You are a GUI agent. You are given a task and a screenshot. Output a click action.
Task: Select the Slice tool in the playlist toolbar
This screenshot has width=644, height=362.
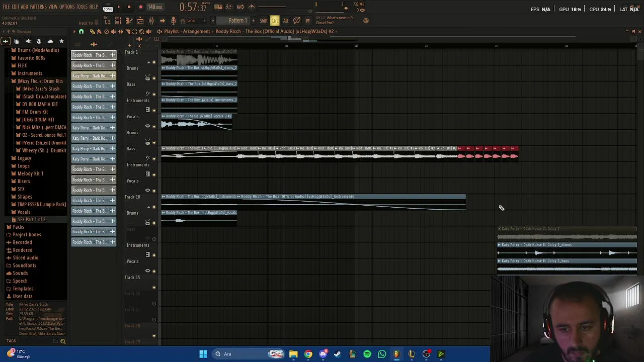[x=127, y=32]
